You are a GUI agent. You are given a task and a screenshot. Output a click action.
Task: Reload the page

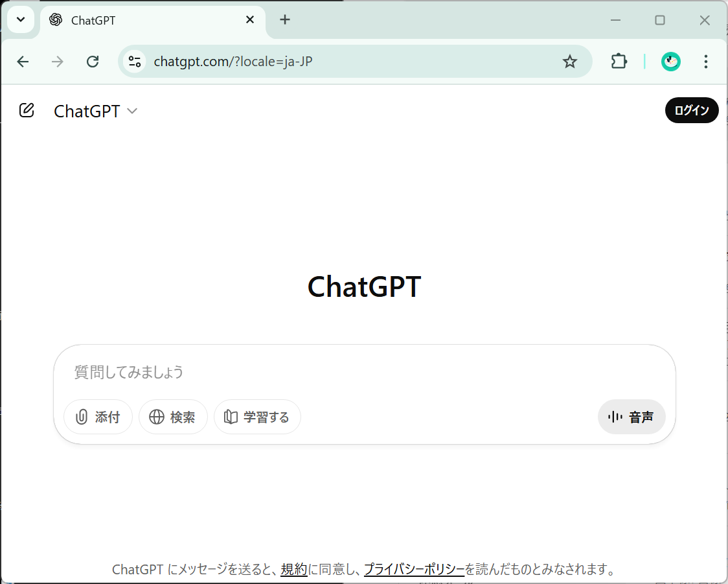93,62
